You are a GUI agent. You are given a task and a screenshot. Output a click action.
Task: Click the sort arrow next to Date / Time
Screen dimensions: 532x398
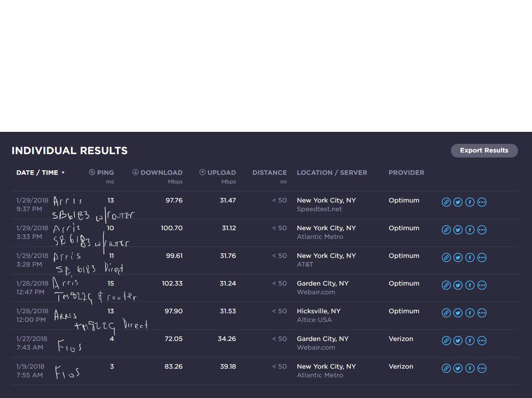(63, 173)
